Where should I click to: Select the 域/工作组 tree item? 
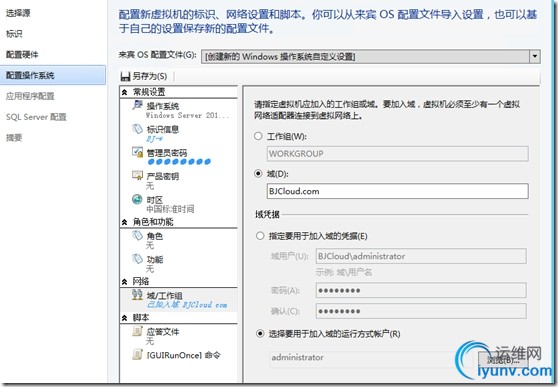[179, 300]
